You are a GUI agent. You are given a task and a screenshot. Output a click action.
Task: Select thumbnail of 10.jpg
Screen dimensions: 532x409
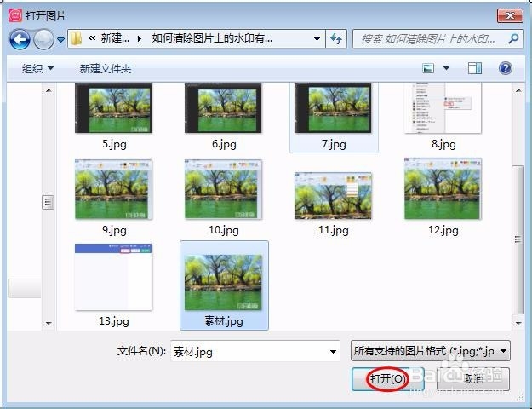pyautogui.click(x=223, y=189)
